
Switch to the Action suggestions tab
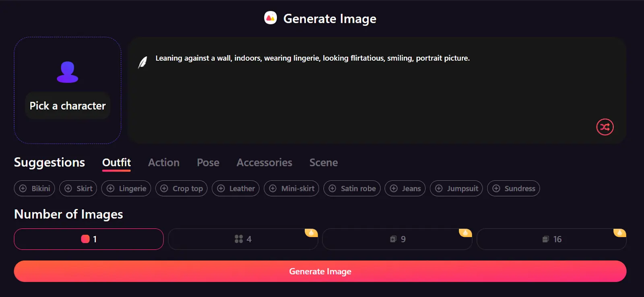[164, 163]
